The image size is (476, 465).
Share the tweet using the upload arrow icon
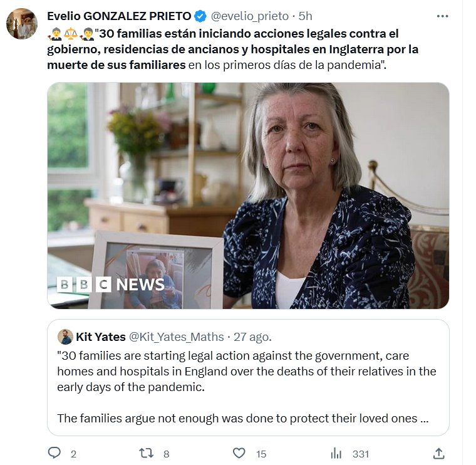(x=439, y=453)
